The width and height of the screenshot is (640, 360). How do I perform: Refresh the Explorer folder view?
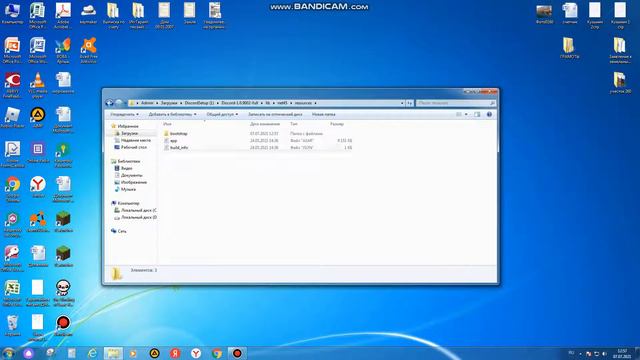(x=409, y=103)
